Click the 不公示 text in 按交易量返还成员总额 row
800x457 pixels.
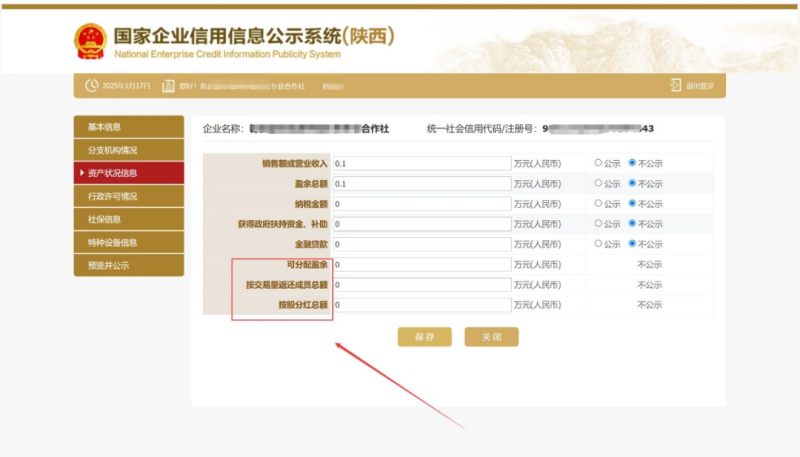(649, 285)
